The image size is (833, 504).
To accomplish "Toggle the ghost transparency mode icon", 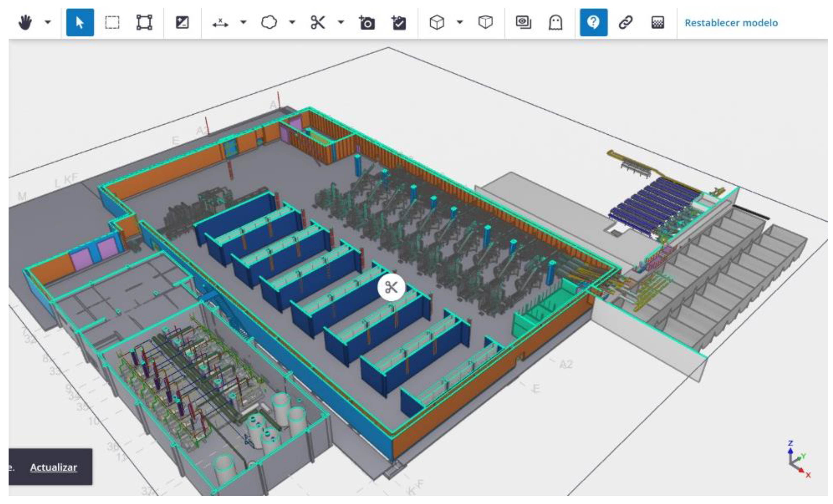I will coord(555,23).
